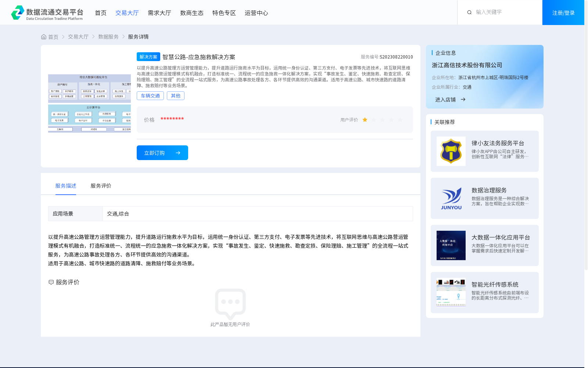Image resolution: width=588 pixels, height=368 pixels.
Task: Click the company name 浙江高信技术股份有限公司
Action: coord(467,65)
